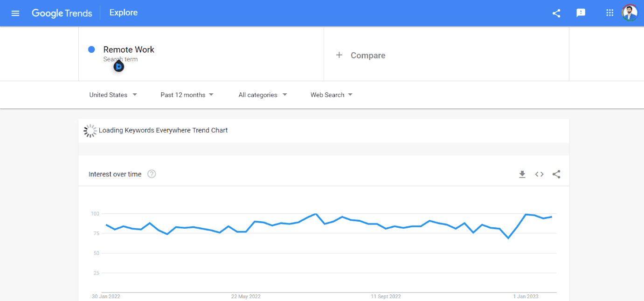Expand the All categories dropdown
The width and height of the screenshot is (644, 301).
263,95
